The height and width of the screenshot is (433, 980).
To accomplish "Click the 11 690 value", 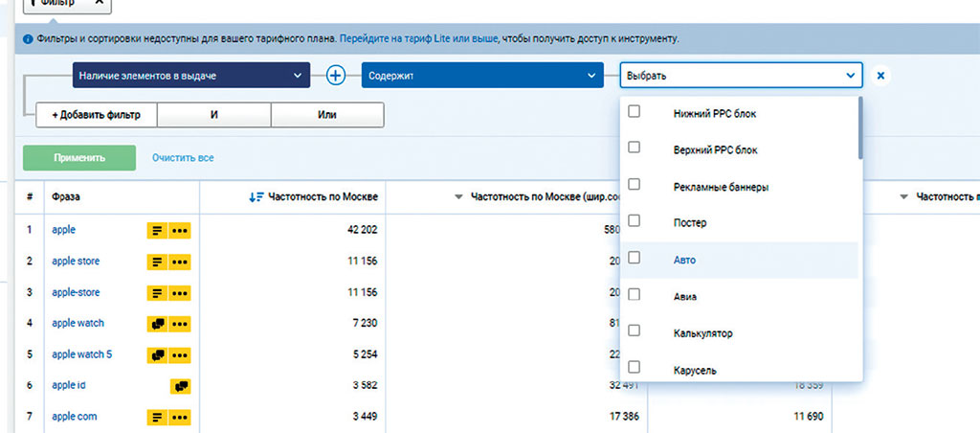I will tap(808, 417).
